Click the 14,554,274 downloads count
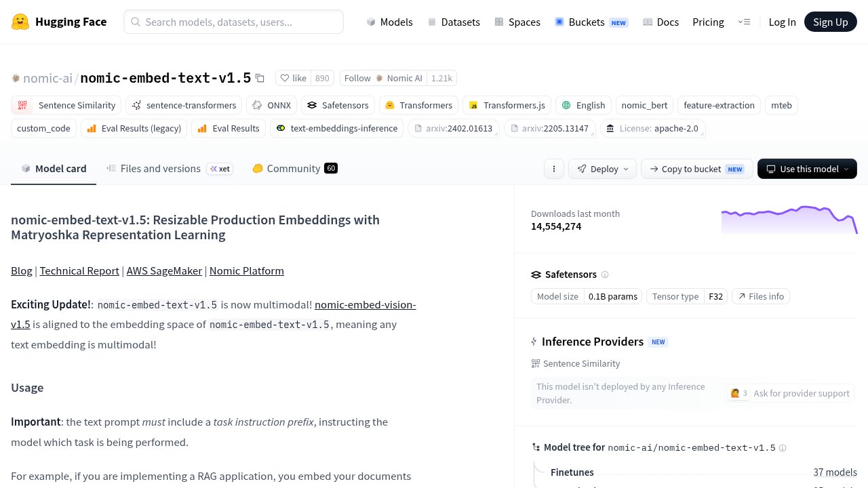The width and height of the screenshot is (868, 488). click(556, 226)
